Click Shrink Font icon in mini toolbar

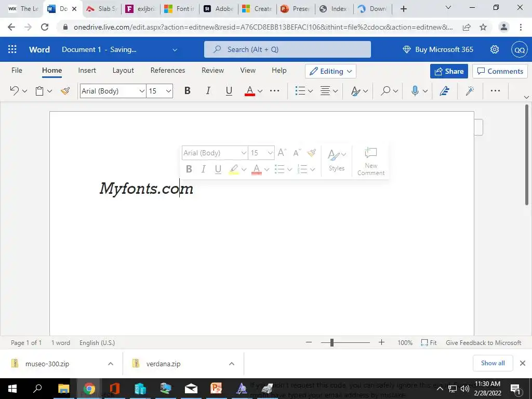(x=297, y=153)
